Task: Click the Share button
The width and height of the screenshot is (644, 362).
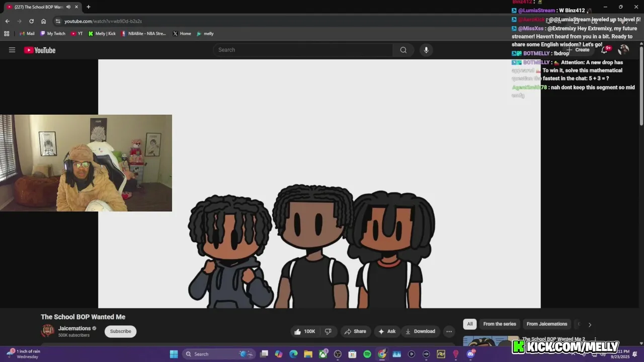Action: click(355, 331)
